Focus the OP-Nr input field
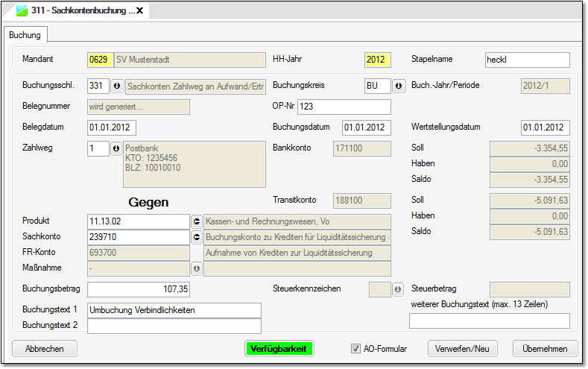 344,107
